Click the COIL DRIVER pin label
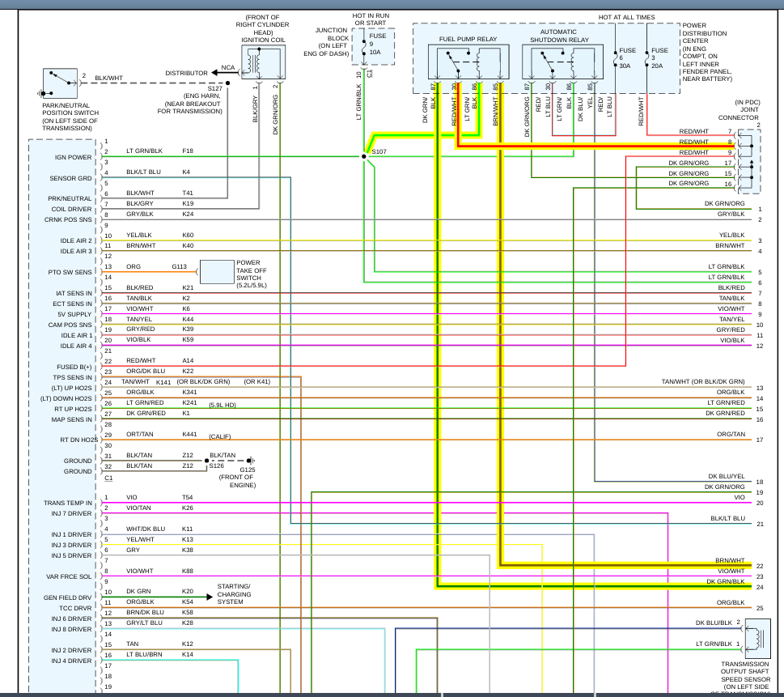This screenshot has width=784, height=697. pos(71,209)
